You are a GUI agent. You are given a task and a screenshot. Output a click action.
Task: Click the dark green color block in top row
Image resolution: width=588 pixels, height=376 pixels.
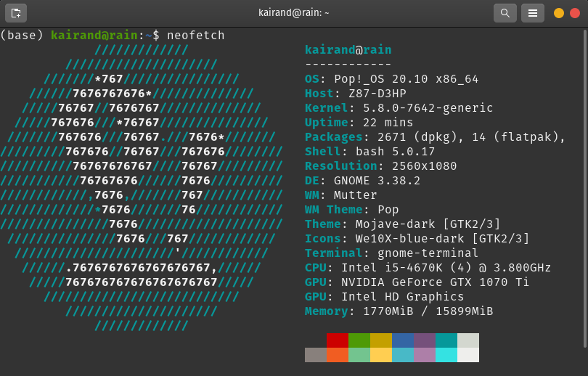tap(359, 340)
